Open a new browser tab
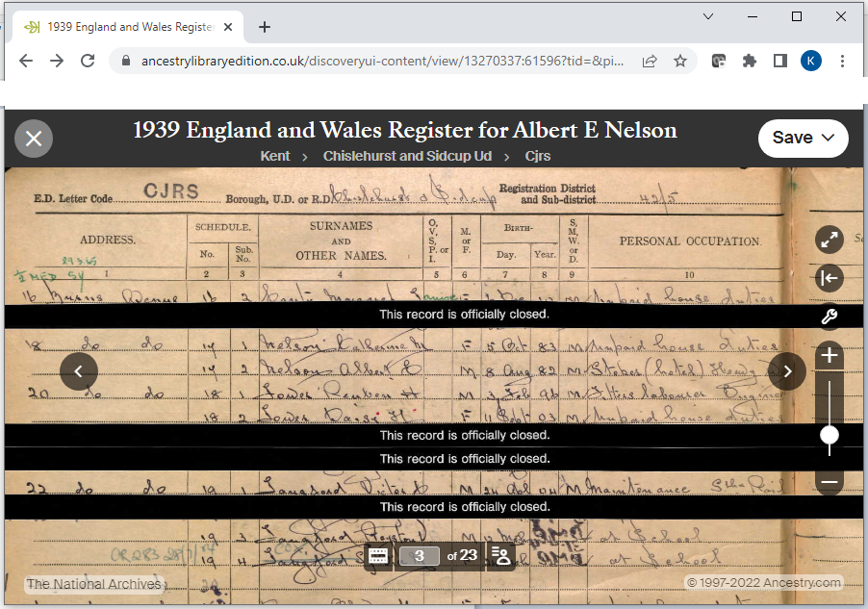Screen dimensions: 868x609 coord(265,27)
